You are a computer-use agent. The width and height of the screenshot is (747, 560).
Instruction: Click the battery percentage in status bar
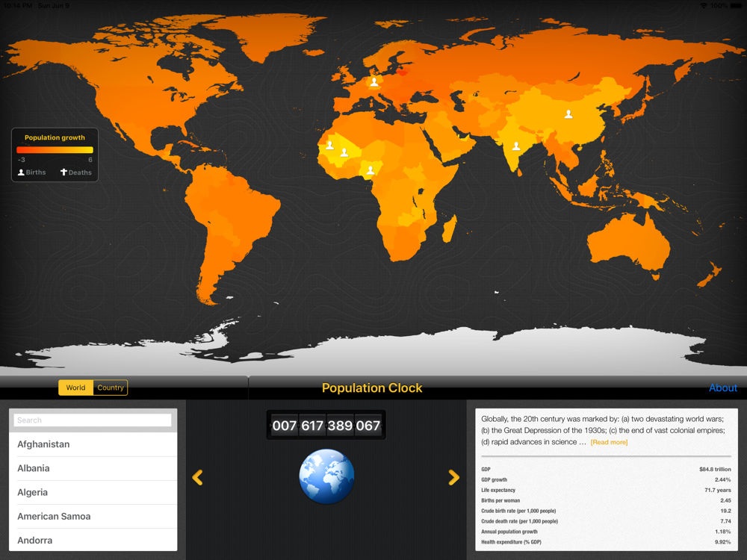[719, 6]
